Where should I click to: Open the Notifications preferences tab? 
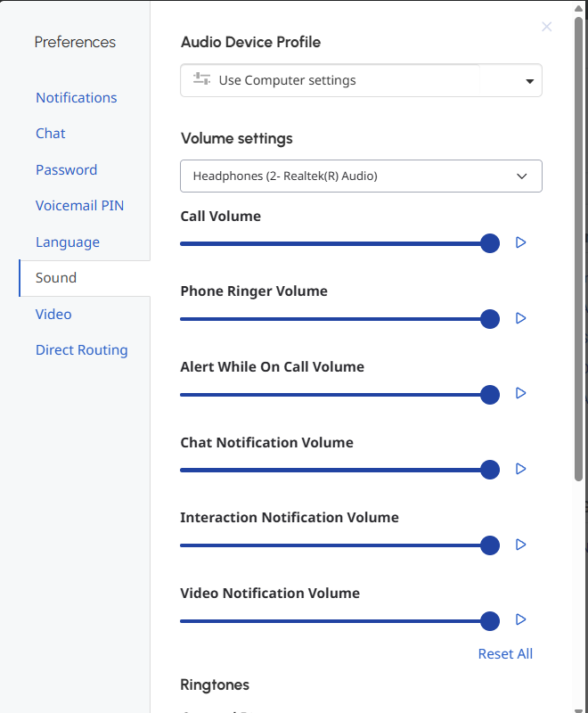77,98
